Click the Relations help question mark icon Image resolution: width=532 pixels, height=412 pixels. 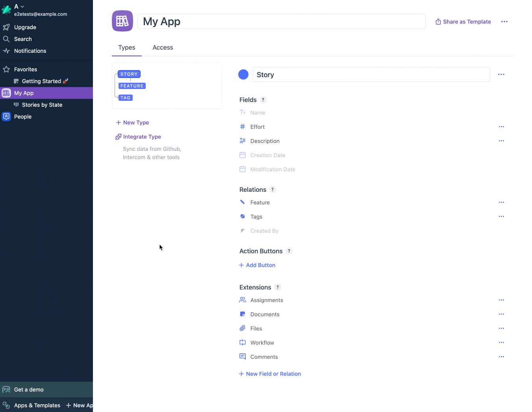pyautogui.click(x=272, y=189)
